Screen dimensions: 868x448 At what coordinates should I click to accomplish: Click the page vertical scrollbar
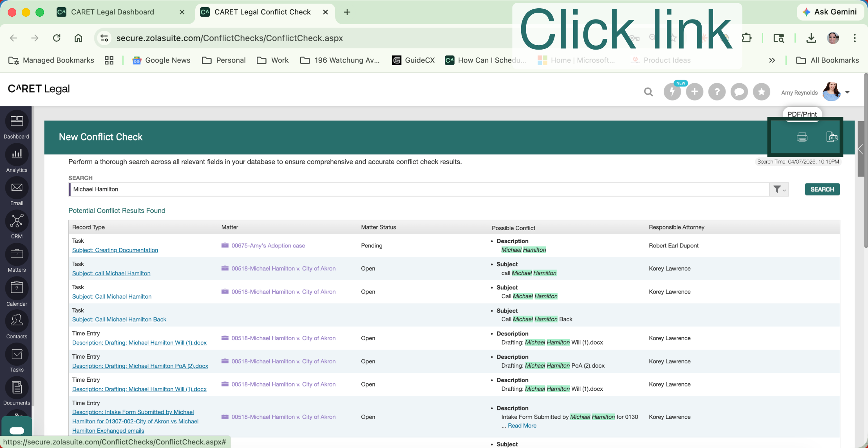(x=865, y=161)
